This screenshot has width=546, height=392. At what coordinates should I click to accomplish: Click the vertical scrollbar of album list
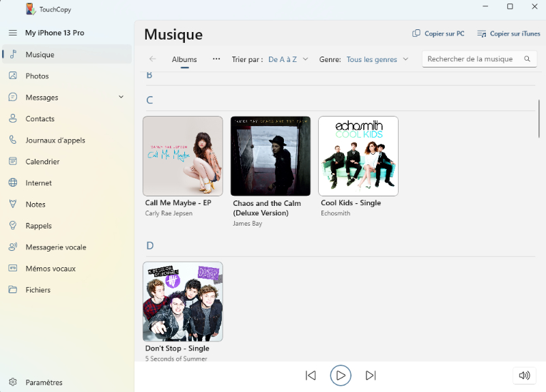tap(539, 118)
